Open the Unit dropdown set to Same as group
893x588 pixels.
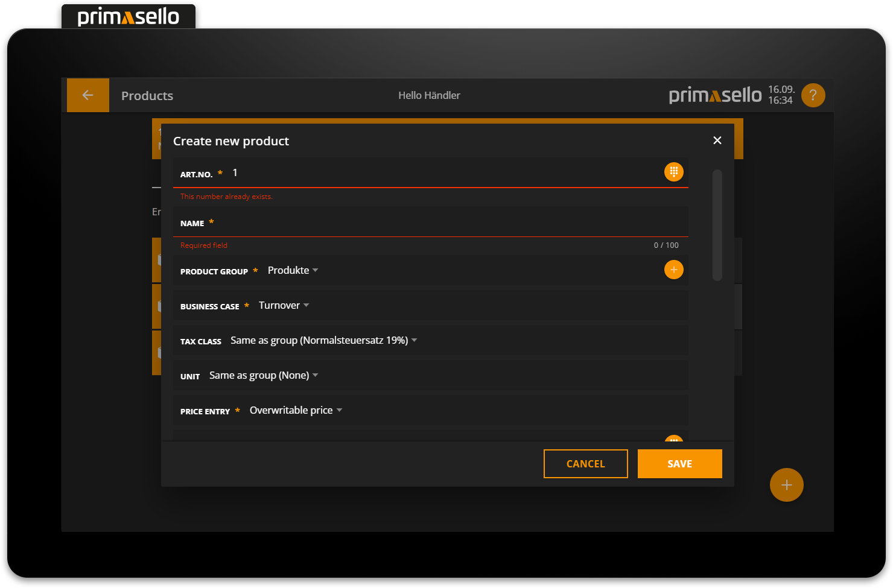(x=264, y=375)
